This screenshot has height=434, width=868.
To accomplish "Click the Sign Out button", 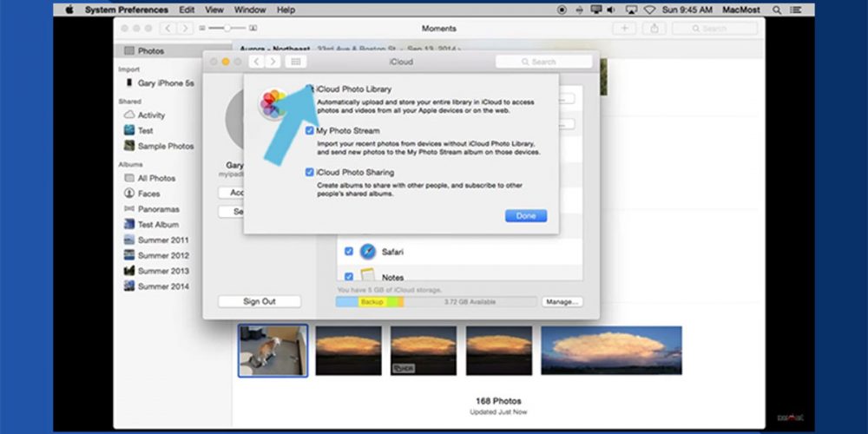I will 259,301.
